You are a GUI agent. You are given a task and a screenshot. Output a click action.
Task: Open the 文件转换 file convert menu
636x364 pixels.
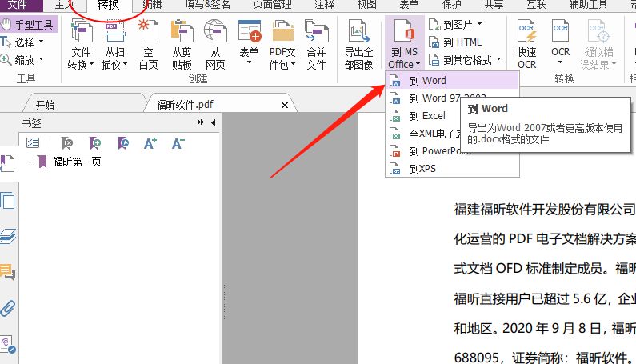(81, 45)
